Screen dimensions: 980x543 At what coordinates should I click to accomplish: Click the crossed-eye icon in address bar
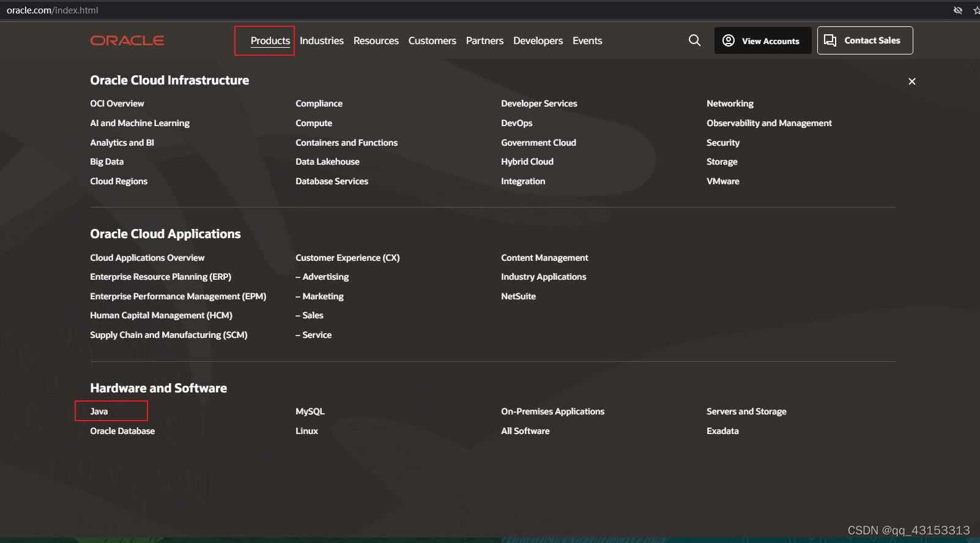point(958,10)
